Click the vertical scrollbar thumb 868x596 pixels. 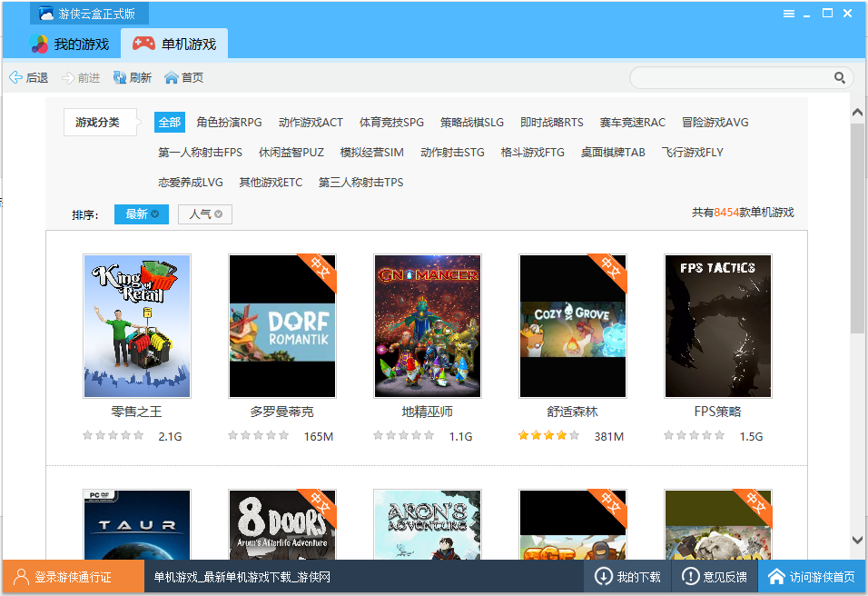[857, 228]
